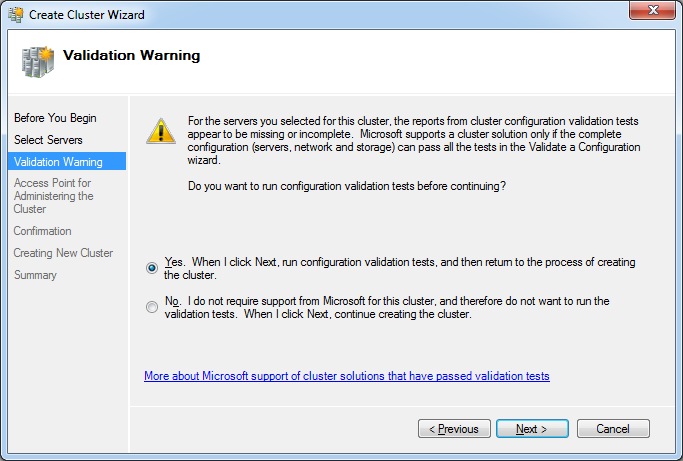This screenshot has height=461, width=683.
Task: Click the server cluster icon beside Validation Warning
Action: [x=38, y=62]
